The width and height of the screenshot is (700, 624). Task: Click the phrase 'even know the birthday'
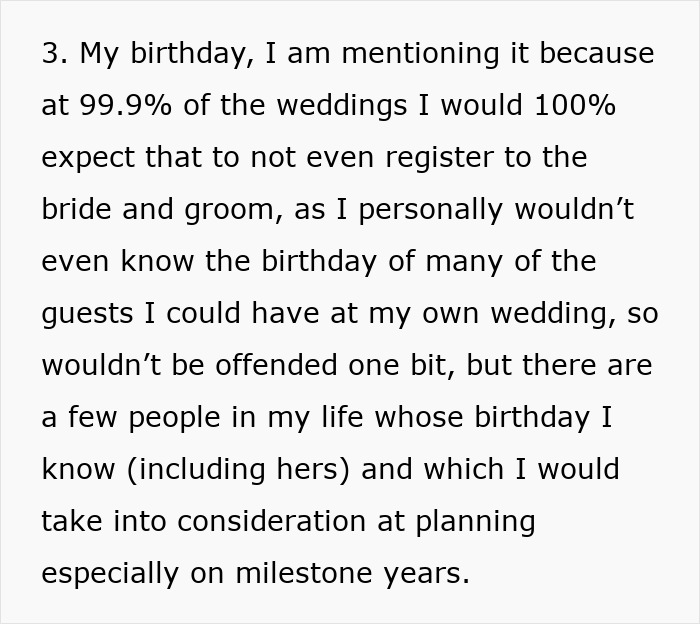point(209,262)
